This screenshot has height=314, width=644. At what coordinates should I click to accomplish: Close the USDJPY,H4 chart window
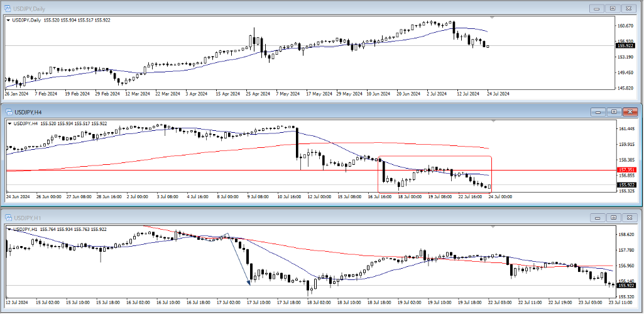(629, 111)
